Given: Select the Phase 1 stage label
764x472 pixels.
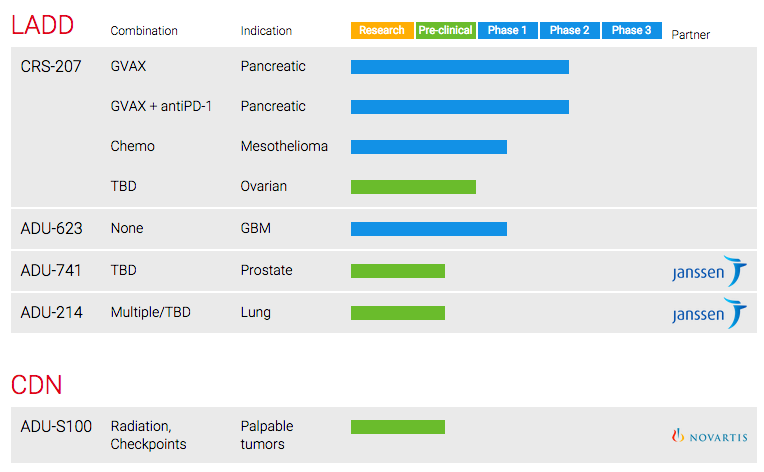Looking at the screenshot, I should (x=507, y=30).
